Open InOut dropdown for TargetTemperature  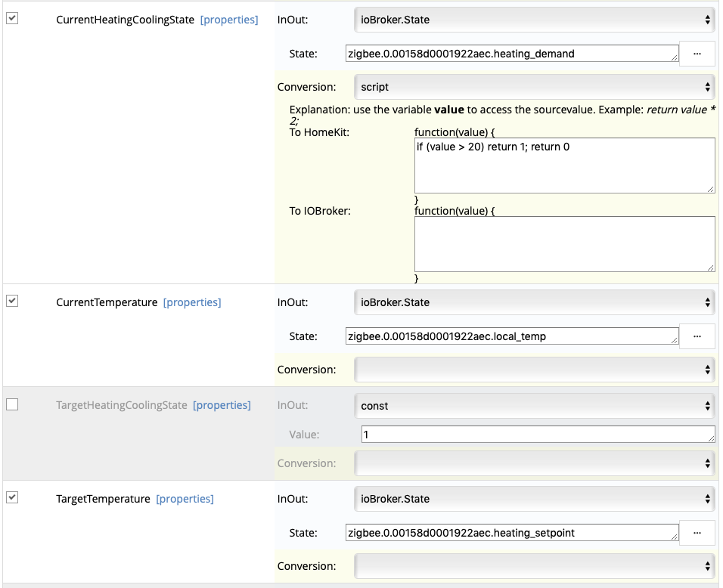coord(535,499)
